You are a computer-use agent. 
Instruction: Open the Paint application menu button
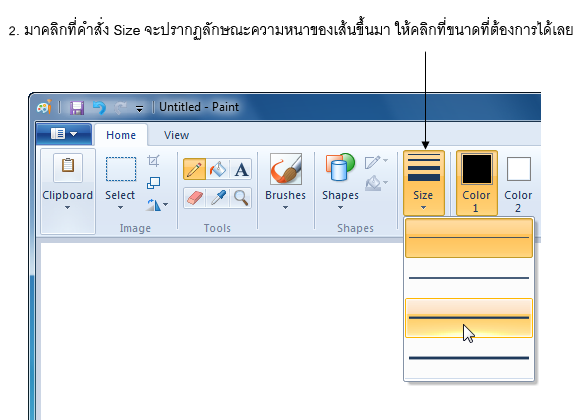[x=64, y=134]
